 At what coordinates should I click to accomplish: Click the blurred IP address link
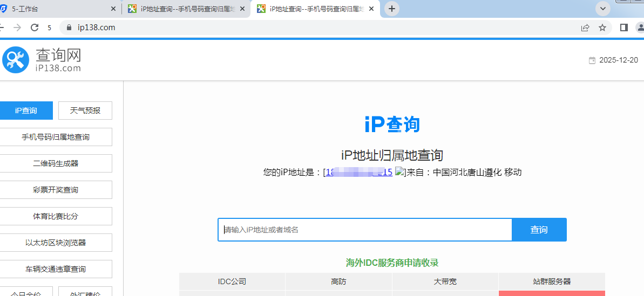point(358,172)
